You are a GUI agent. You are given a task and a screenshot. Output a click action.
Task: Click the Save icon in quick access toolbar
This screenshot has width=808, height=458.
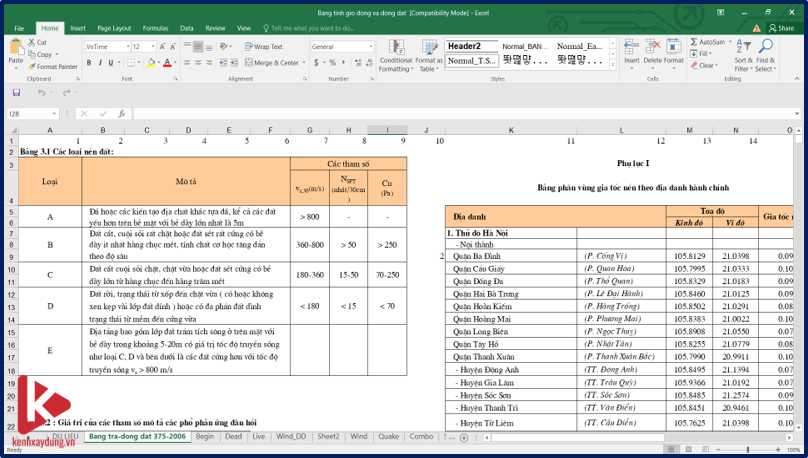[x=16, y=93]
